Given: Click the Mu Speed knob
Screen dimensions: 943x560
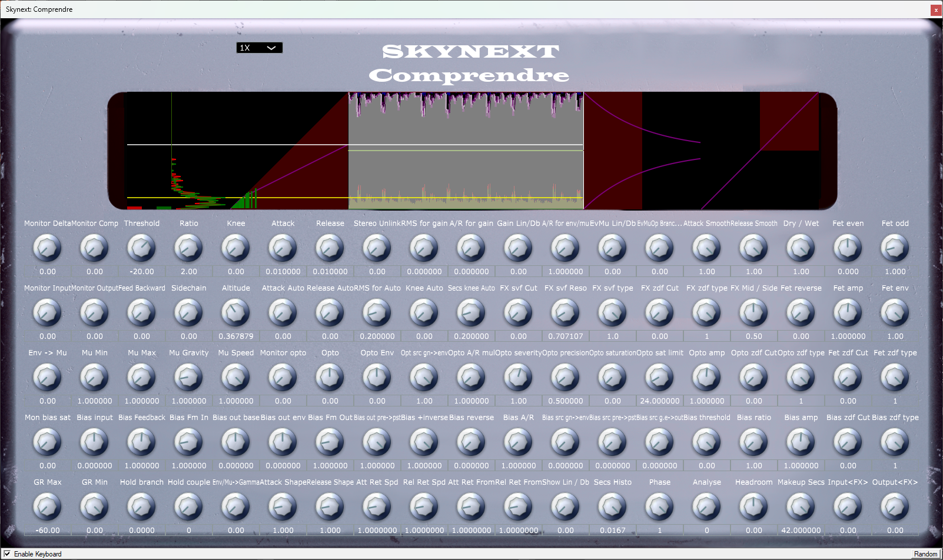Looking at the screenshot, I should click(x=235, y=377).
